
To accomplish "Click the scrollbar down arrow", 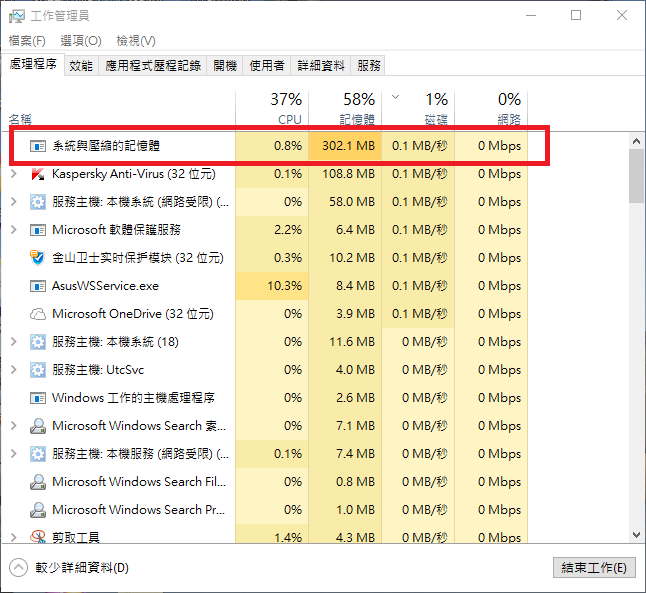I will coord(637,535).
